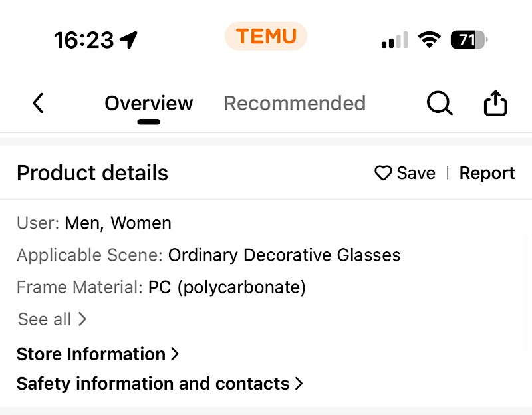
Task: Tap the Applicable Scene detail row
Action: (x=208, y=255)
